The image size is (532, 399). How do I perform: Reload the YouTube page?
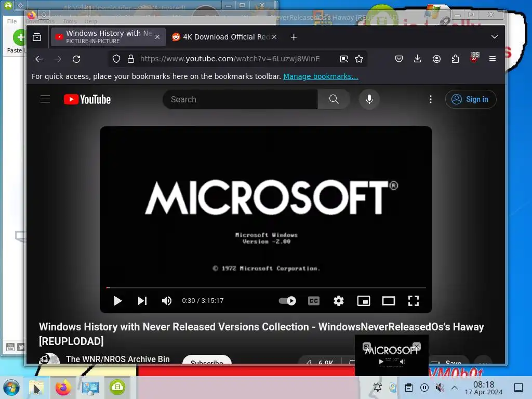tap(76, 59)
